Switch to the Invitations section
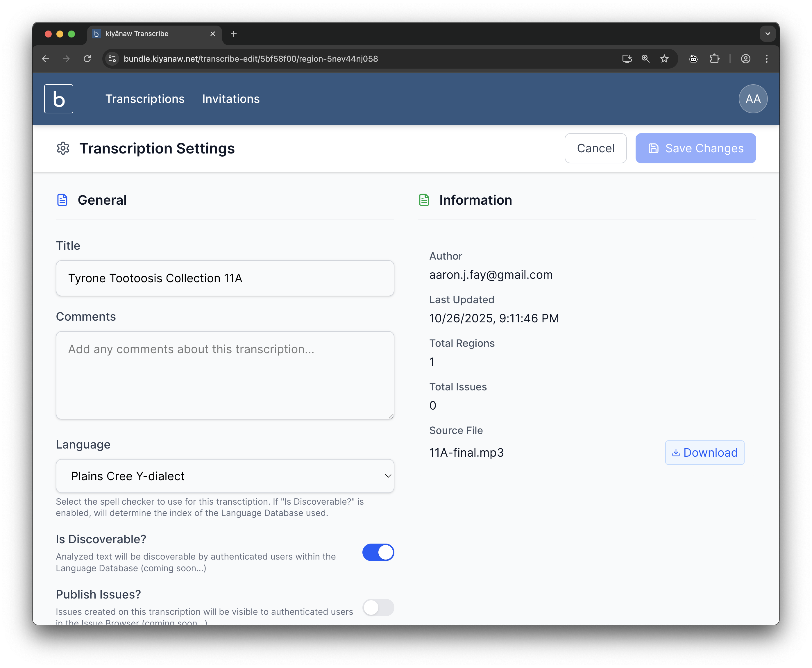812x668 pixels. tap(231, 99)
